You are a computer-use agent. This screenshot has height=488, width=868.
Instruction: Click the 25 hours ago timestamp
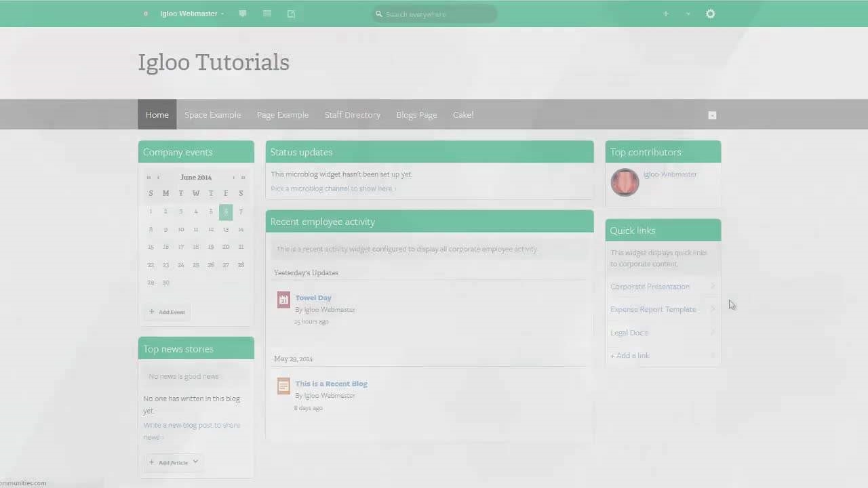(x=311, y=322)
